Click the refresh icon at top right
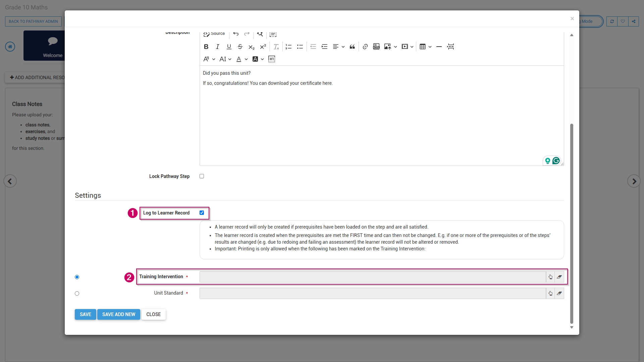Screen dimensions: 644x362 coord(612,21)
